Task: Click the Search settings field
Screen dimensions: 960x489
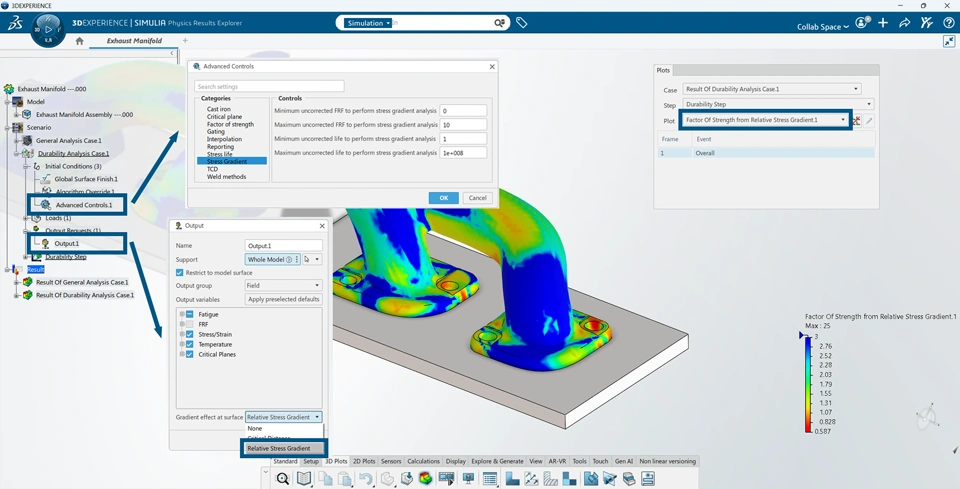Action: [x=269, y=86]
